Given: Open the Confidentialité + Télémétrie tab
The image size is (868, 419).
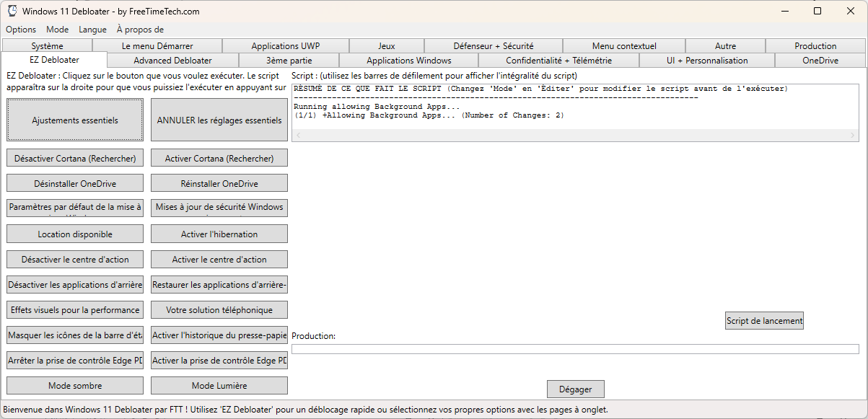Looking at the screenshot, I should (559, 61).
